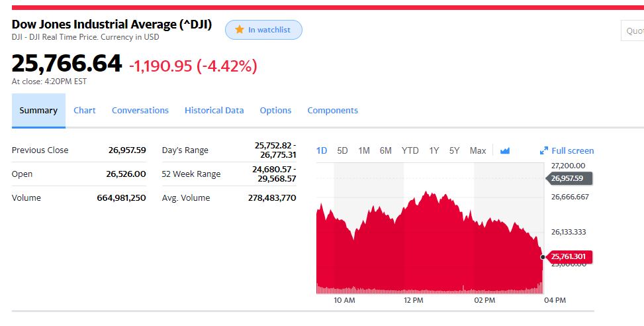The width and height of the screenshot is (644, 326).
Task: Click the Quote lookup search field
Action: coord(633,30)
